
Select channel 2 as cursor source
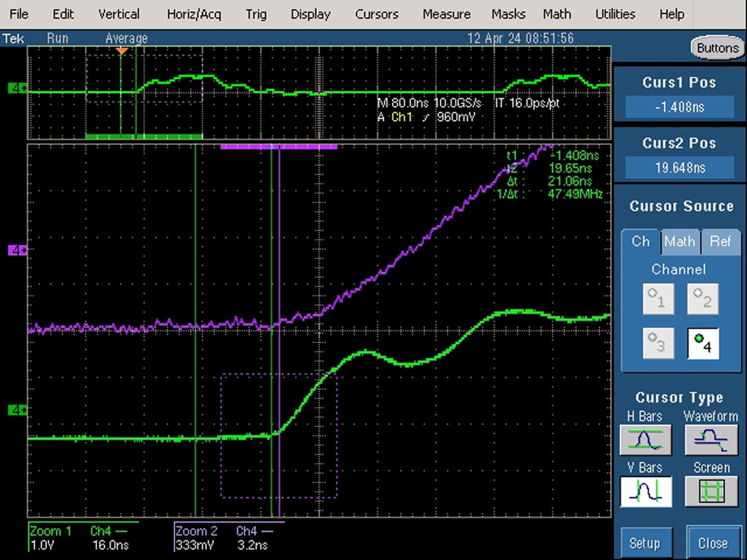coord(702,298)
